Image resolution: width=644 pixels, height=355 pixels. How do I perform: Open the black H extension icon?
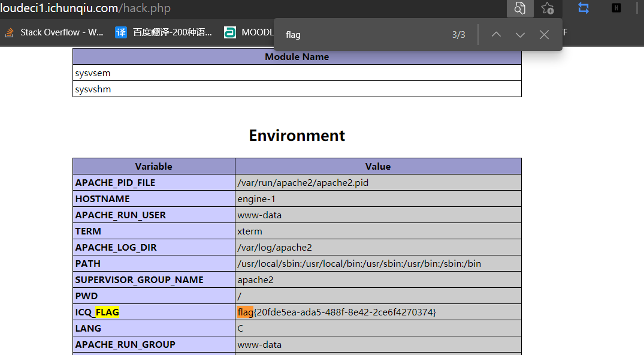click(x=616, y=8)
